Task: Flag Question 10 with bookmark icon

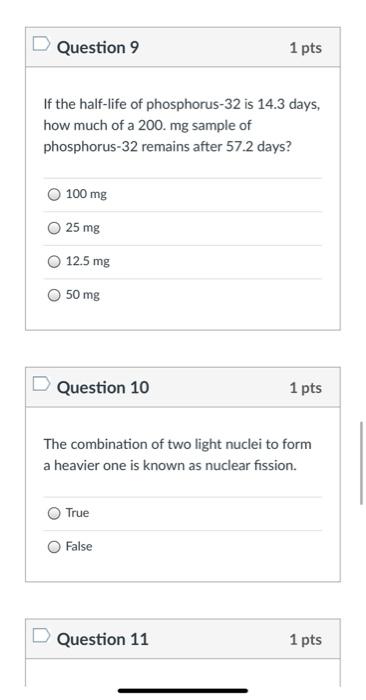Action: (x=41, y=384)
